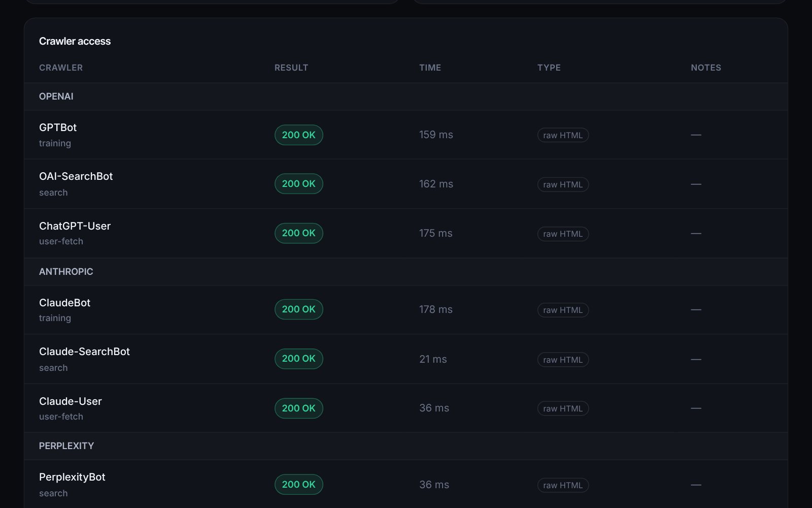Screen dimensions: 812x508
Task: Select the TYPE column header
Action: (x=549, y=68)
